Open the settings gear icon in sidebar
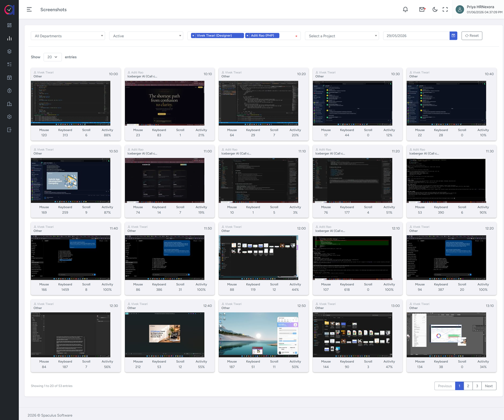The image size is (504, 420). [9, 117]
